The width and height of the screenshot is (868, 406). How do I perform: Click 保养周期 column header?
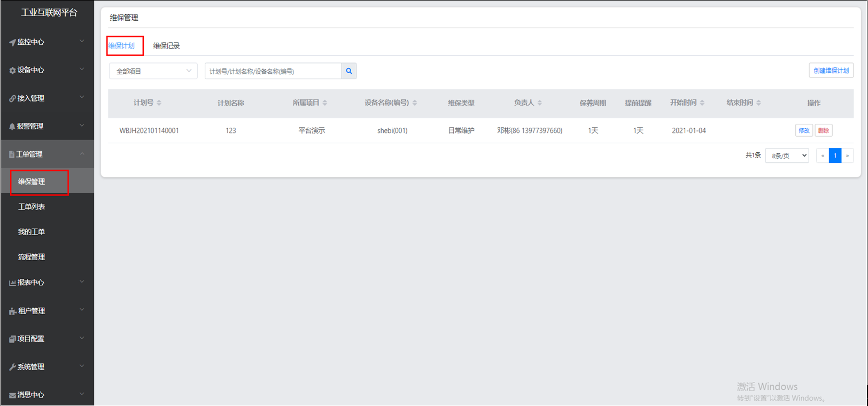(593, 103)
